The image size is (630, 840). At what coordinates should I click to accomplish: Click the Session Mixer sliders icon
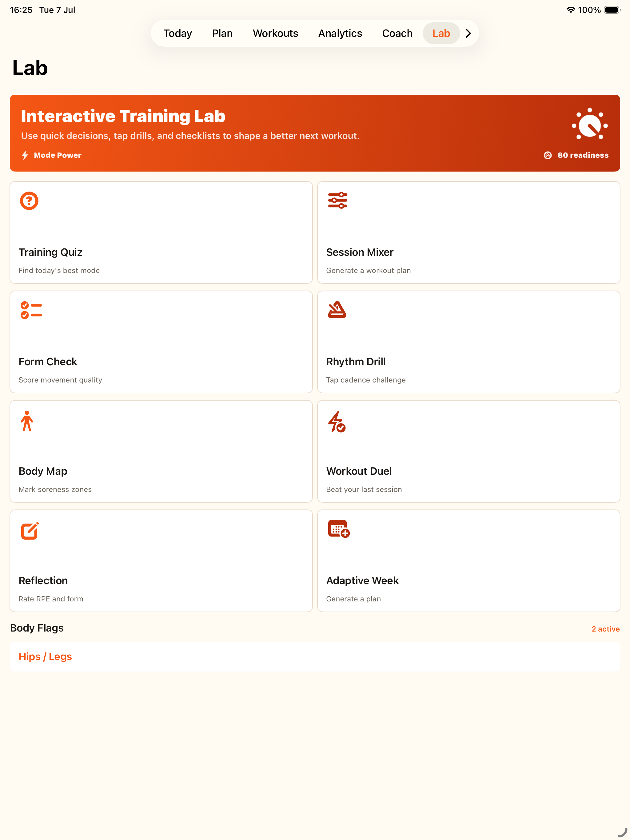337,200
